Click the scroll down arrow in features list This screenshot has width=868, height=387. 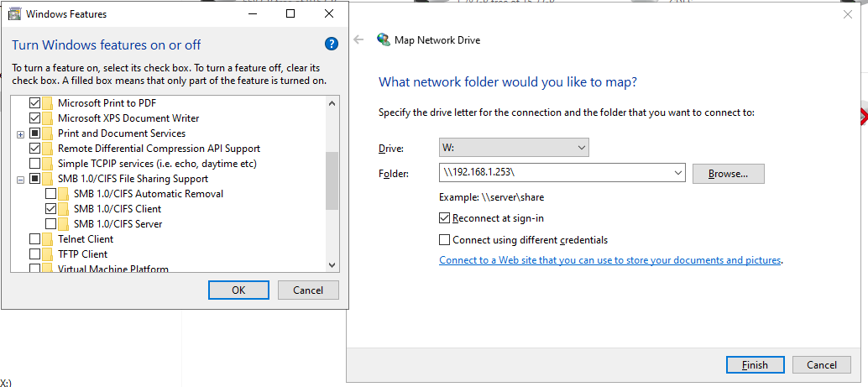pyautogui.click(x=332, y=264)
